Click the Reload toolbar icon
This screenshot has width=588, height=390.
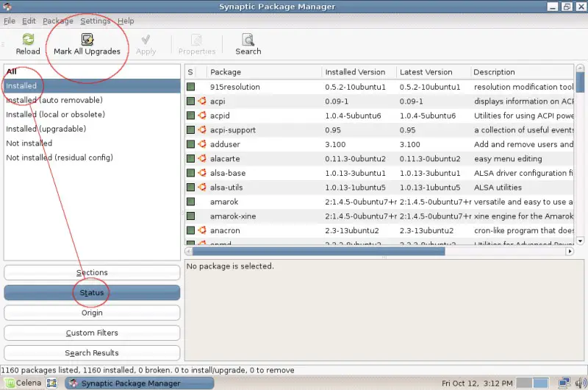(x=28, y=40)
